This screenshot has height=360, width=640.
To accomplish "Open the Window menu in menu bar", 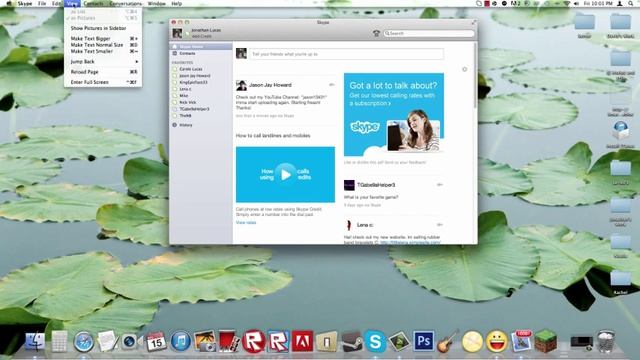I will click(156, 3).
